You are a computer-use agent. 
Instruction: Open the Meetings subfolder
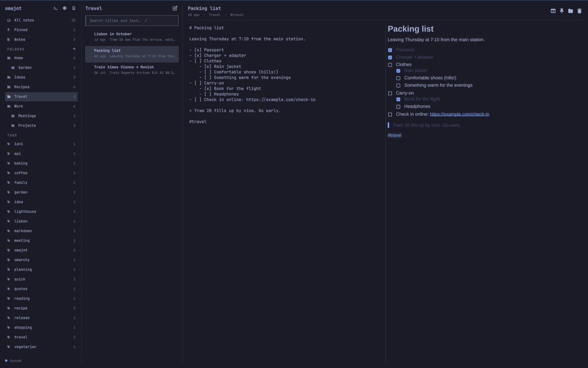coord(41,116)
